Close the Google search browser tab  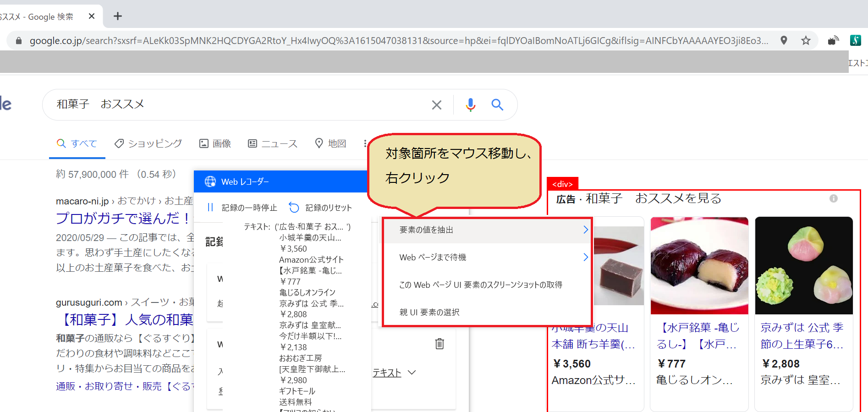[92, 16]
